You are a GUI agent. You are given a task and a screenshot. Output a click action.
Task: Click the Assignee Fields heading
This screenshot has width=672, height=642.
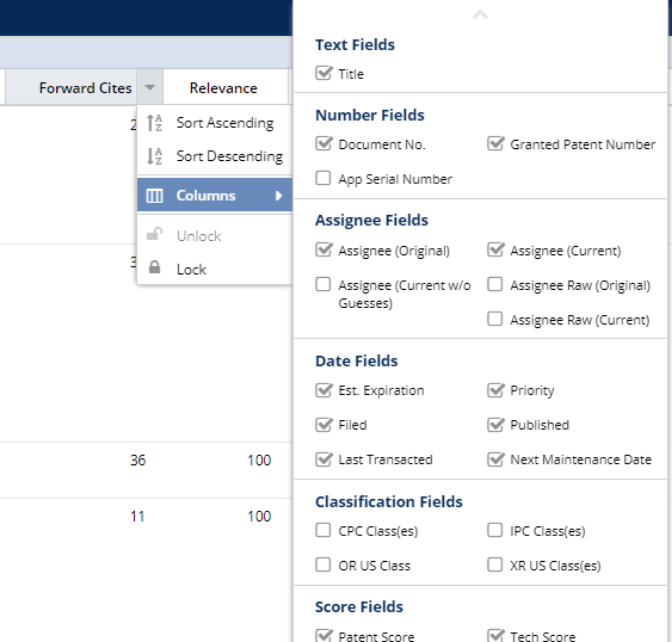click(372, 220)
